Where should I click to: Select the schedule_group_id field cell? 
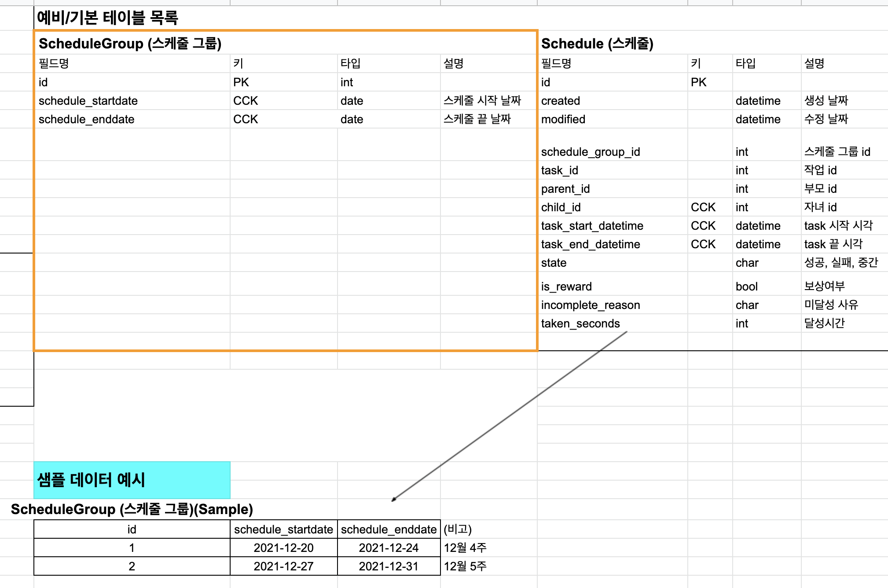pos(590,152)
